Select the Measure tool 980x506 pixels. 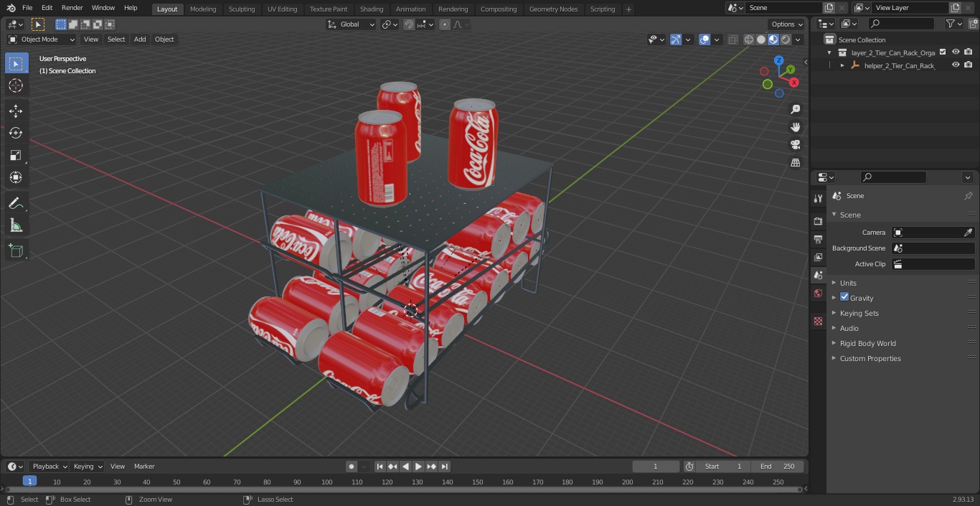(16, 225)
